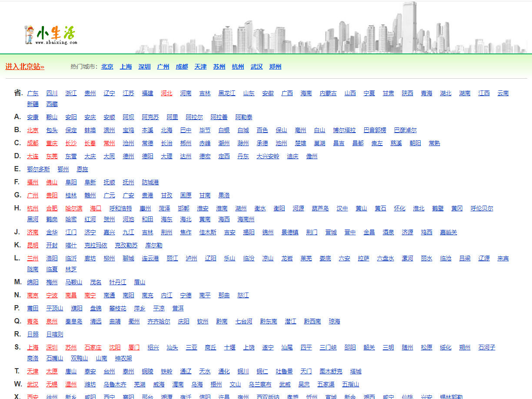Go to 郑州 in the hot cities row
This screenshot has width=532, height=399.
click(x=275, y=67)
